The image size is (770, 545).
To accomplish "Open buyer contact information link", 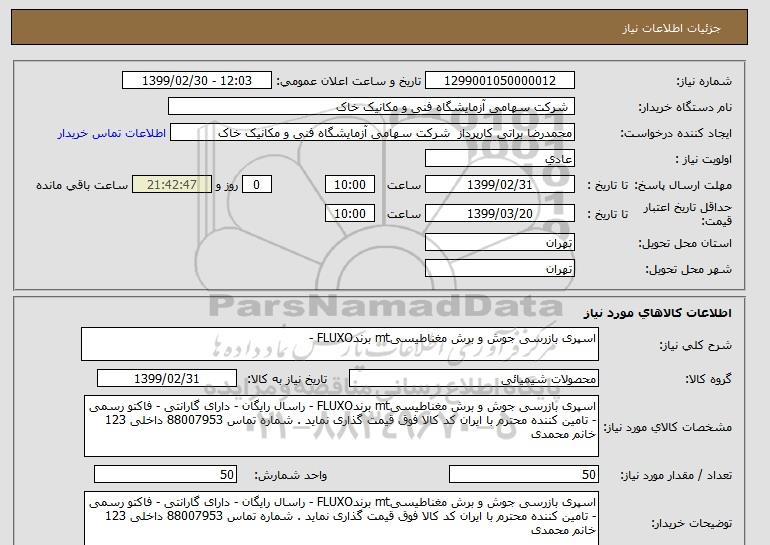I will tap(112, 133).
